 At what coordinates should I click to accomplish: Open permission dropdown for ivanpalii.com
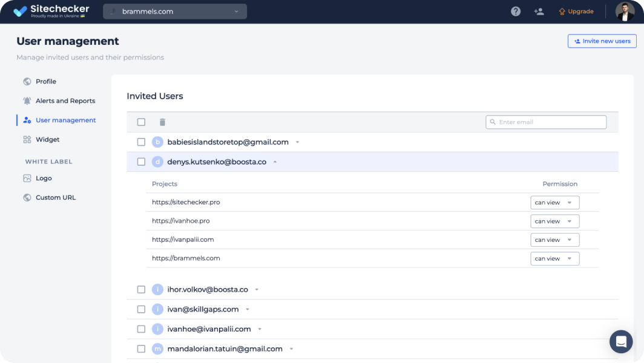[x=555, y=240]
